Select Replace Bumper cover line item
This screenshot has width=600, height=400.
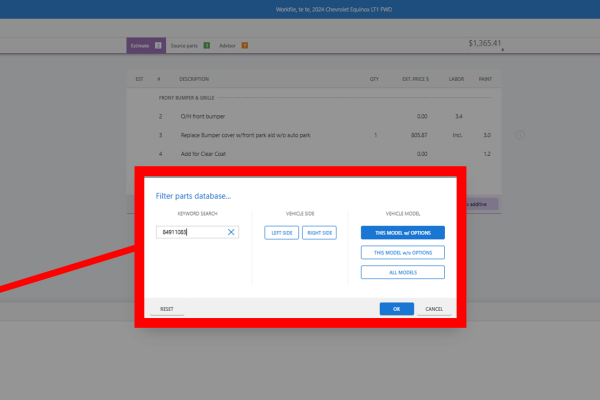click(314, 135)
